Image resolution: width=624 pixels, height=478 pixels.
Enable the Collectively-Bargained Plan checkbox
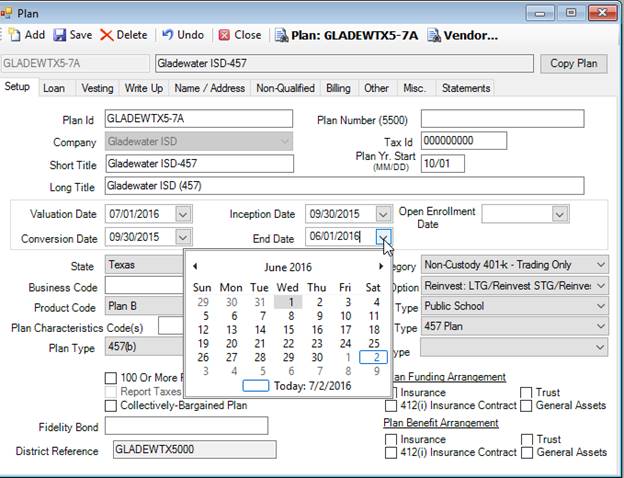(111, 406)
